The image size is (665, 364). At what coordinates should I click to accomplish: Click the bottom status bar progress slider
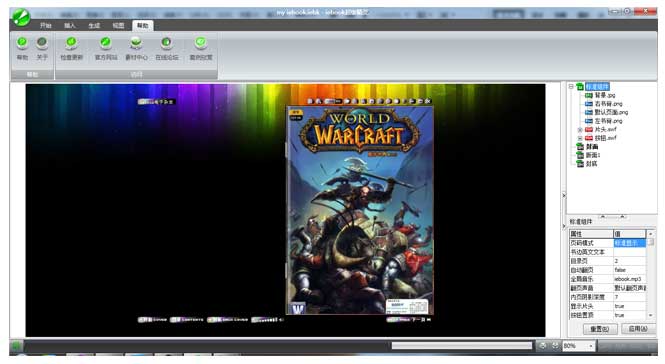[x=461, y=346]
